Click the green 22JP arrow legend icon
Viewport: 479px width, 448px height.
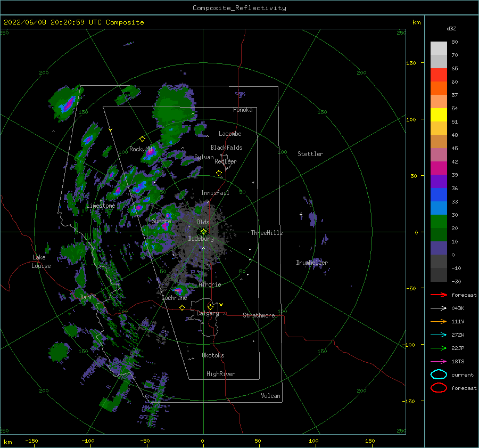point(439,348)
